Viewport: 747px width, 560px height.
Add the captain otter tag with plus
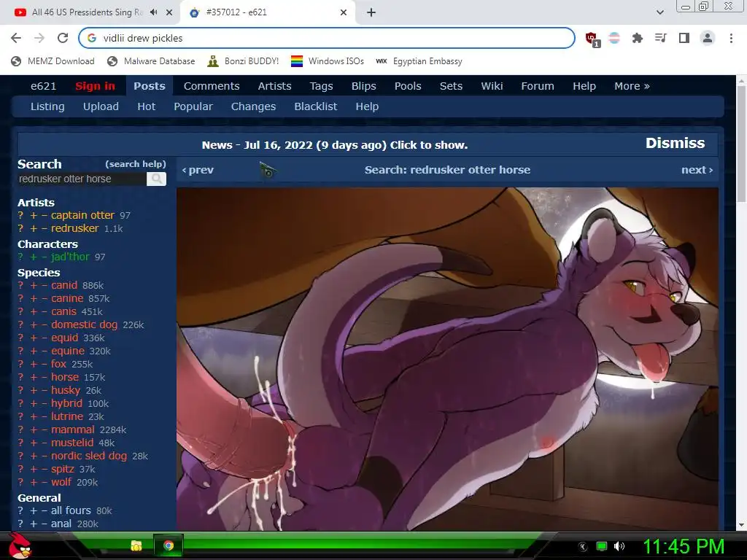coord(34,215)
